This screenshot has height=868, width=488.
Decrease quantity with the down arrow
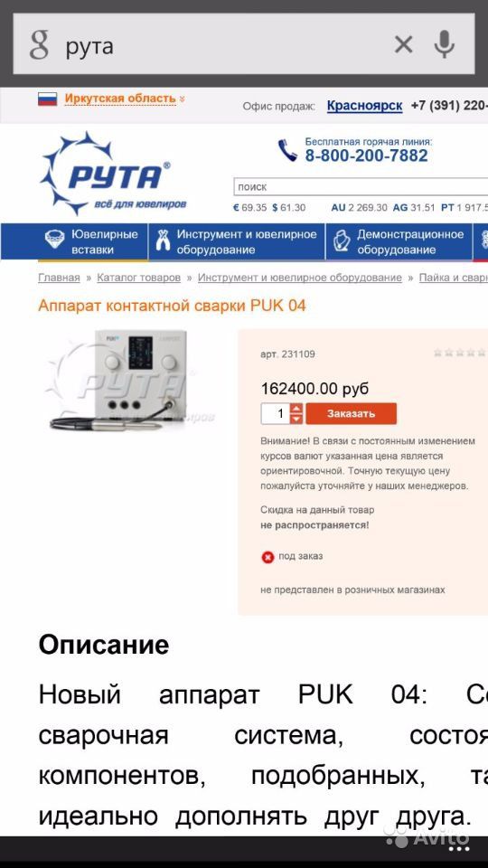pyautogui.click(x=296, y=419)
